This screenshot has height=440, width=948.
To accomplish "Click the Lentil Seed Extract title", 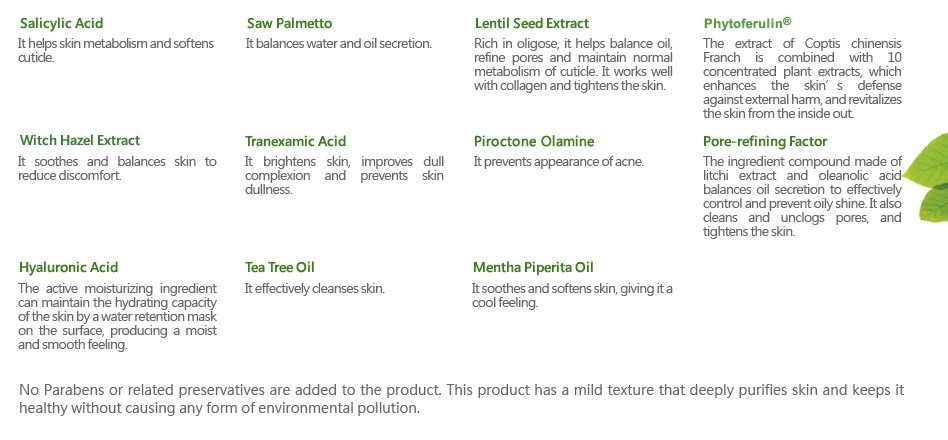I will coord(531,24).
